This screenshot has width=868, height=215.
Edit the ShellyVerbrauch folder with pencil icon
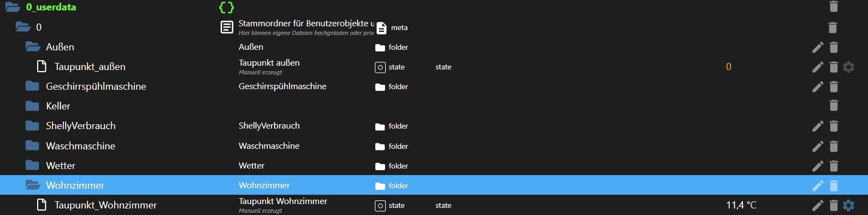click(818, 126)
